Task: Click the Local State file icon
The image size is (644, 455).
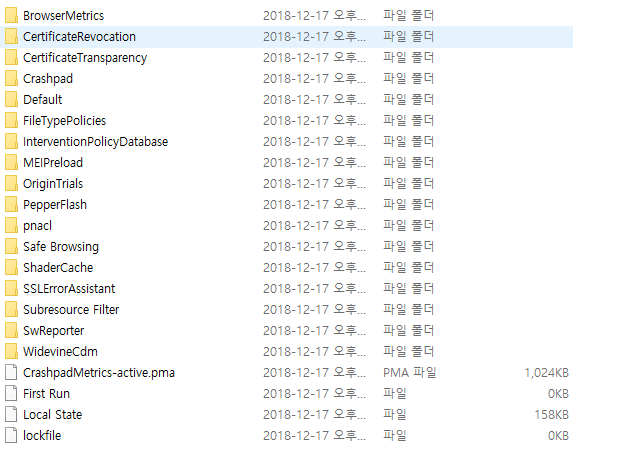Action: pos(11,414)
